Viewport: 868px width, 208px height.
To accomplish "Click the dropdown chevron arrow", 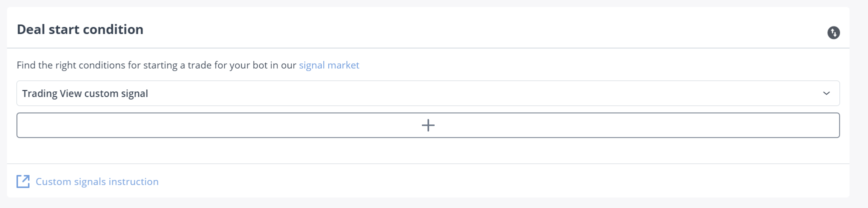I will click(x=826, y=93).
